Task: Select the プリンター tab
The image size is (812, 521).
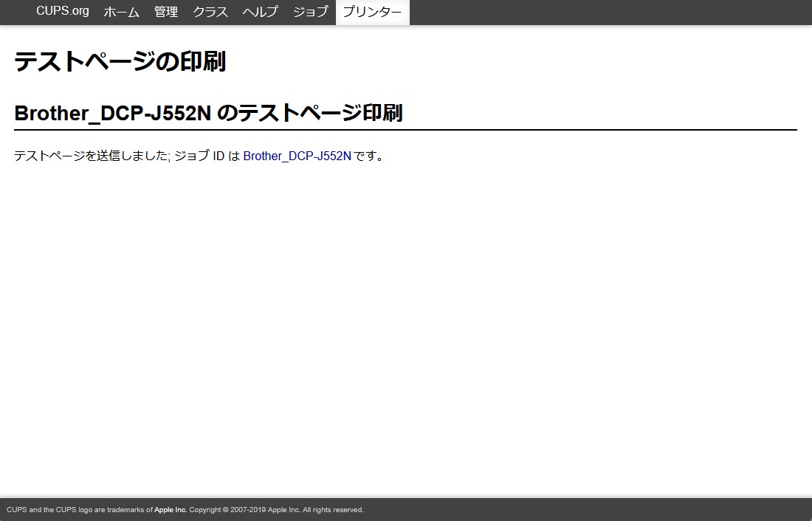Action: [372, 11]
